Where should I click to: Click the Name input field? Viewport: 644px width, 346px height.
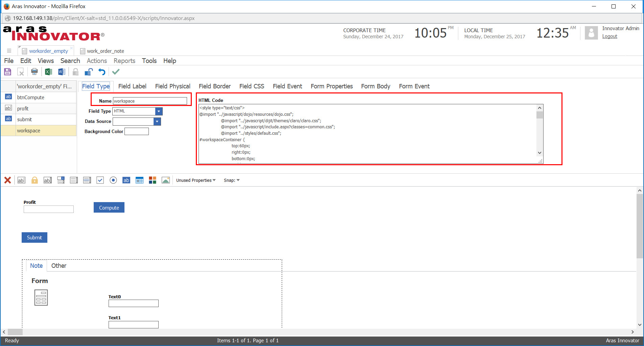click(150, 101)
